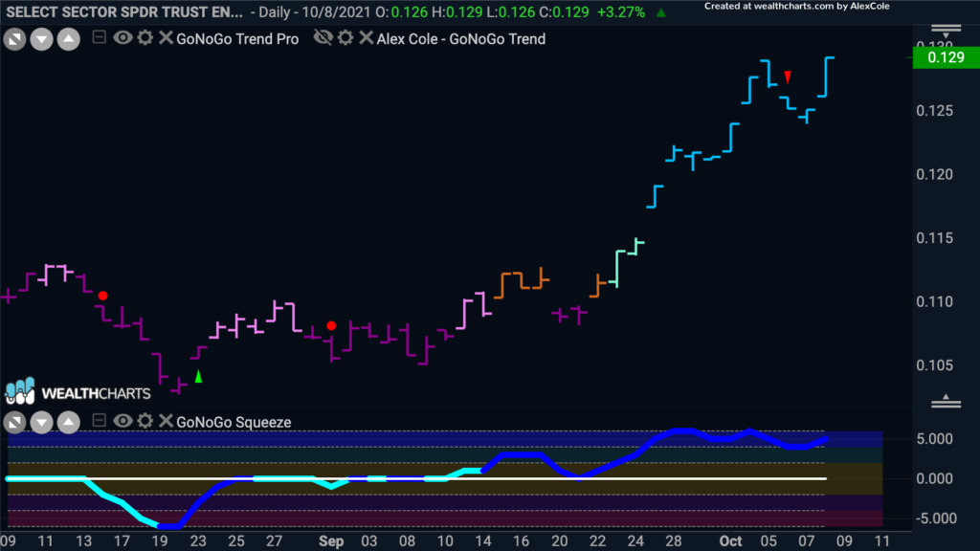
Task: Click the O:0.126 open value in header
Action: 401,11
